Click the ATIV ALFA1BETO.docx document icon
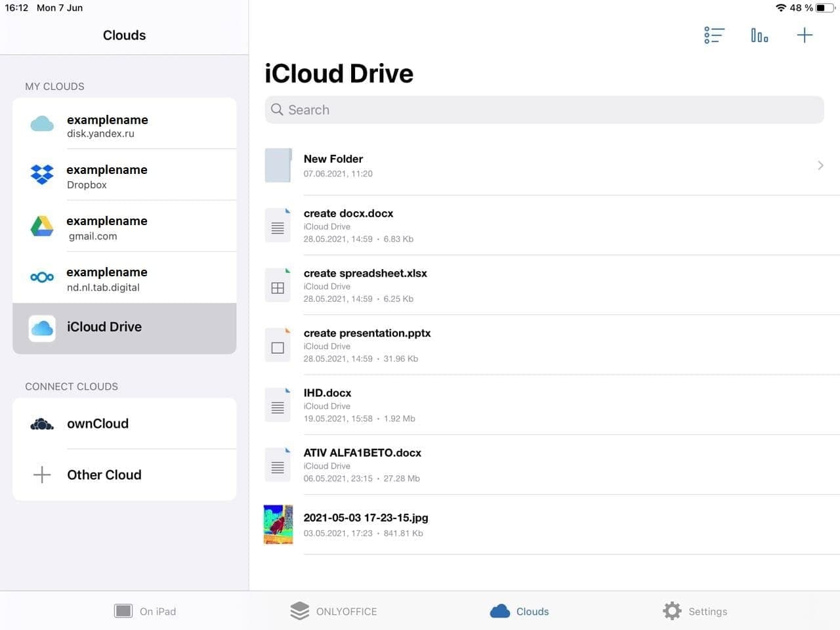840x630 pixels. 278,465
